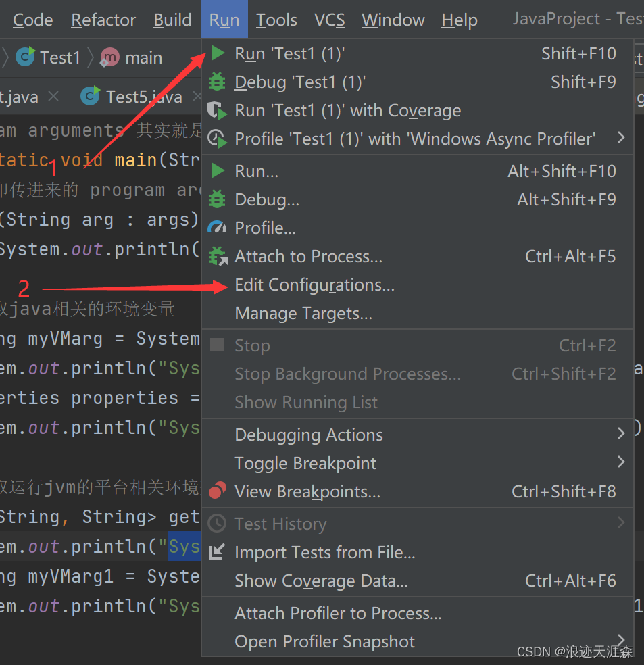Open Profiler Snapshot submenu arrow

[x=621, y=639]
